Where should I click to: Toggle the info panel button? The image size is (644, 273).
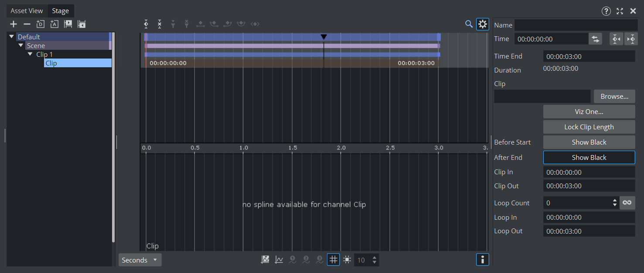(x=482, y=260)
